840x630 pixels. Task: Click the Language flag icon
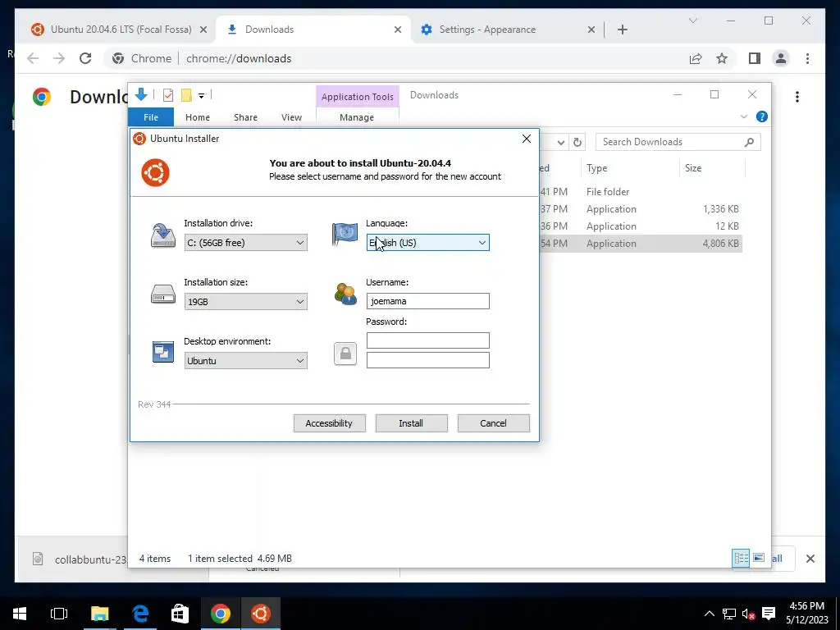click(345, 235)
